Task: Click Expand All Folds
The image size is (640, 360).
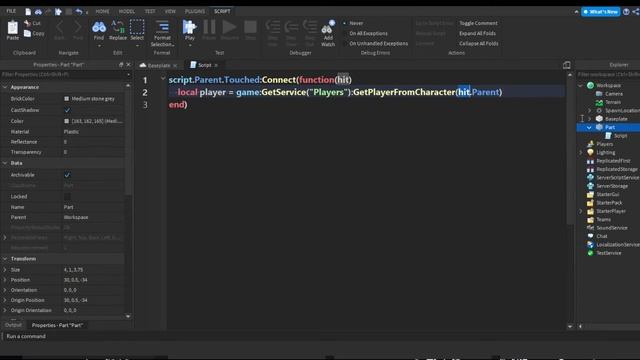Action: point(477,33)
